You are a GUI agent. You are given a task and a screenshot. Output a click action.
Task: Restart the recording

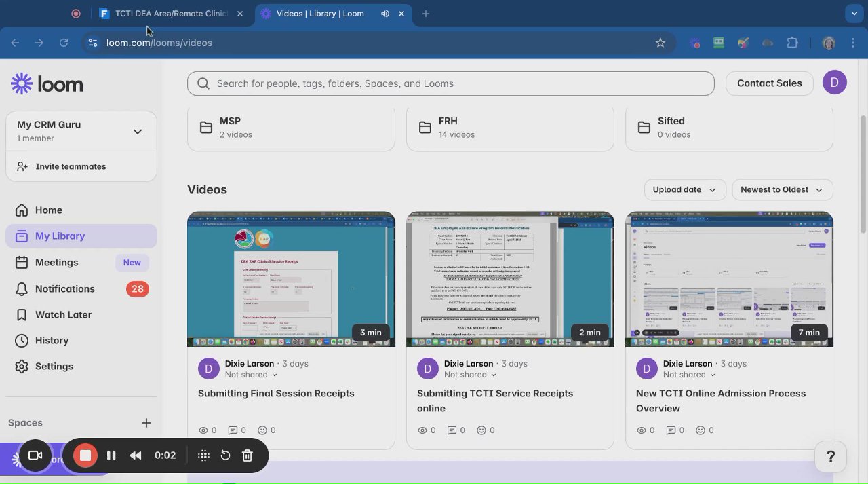click(226, 455)
